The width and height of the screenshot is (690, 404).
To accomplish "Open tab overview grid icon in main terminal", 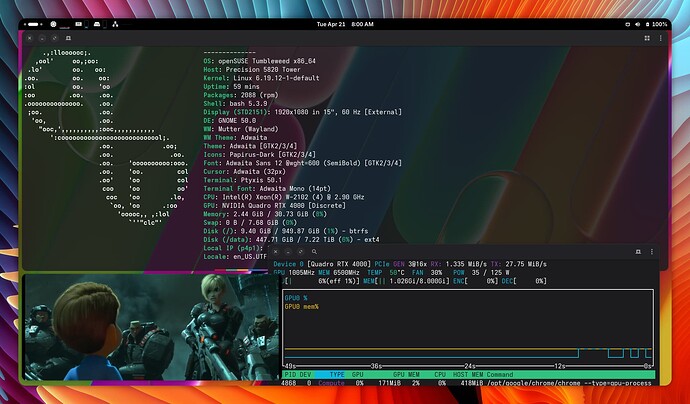I will 647,38.
